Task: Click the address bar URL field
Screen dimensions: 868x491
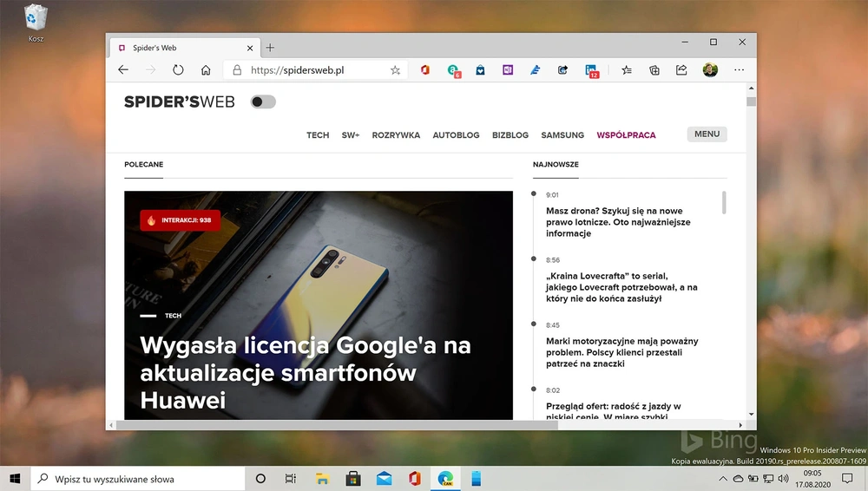Action: [x=316, y=69]
